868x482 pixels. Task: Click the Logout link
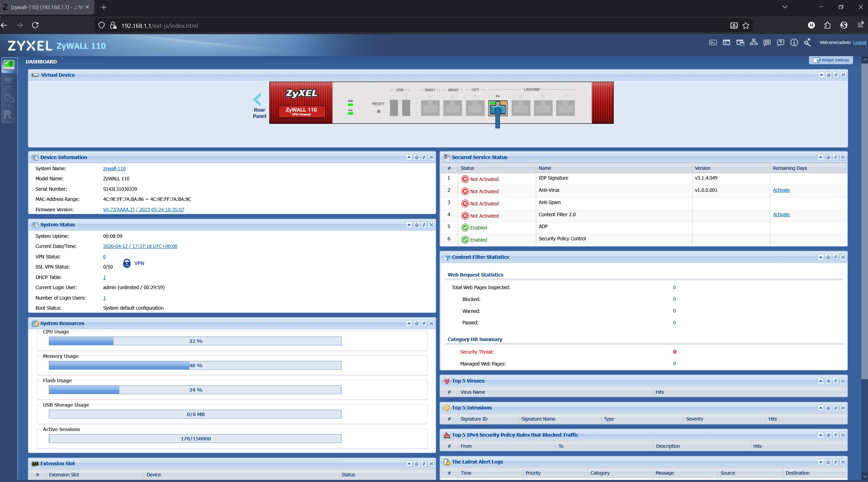859,43
